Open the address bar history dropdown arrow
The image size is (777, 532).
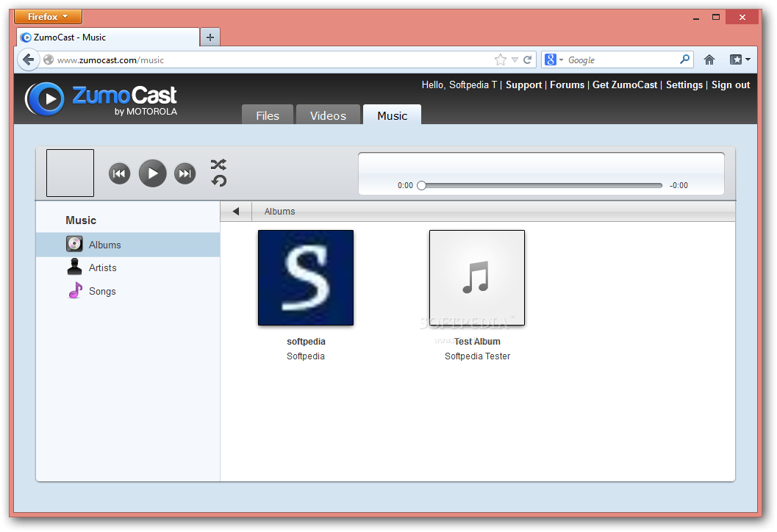click(x=515, y=60)
